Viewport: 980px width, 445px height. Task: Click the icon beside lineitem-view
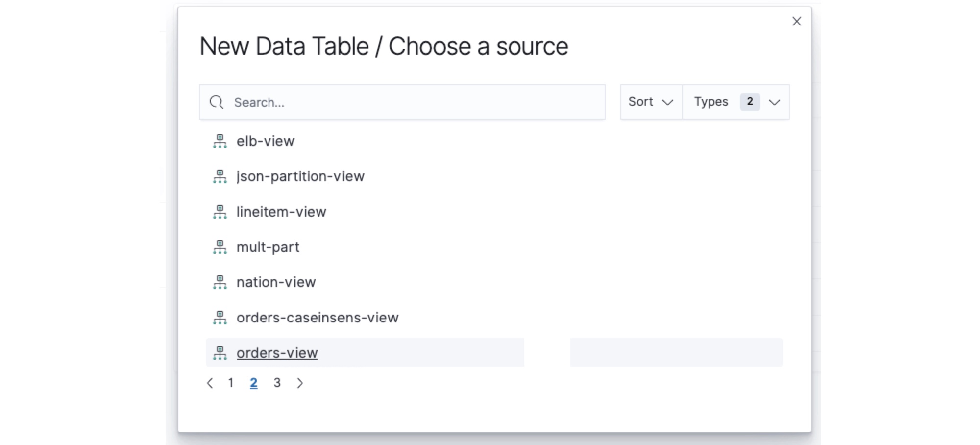pyautogui.click(x=220, y=212)
